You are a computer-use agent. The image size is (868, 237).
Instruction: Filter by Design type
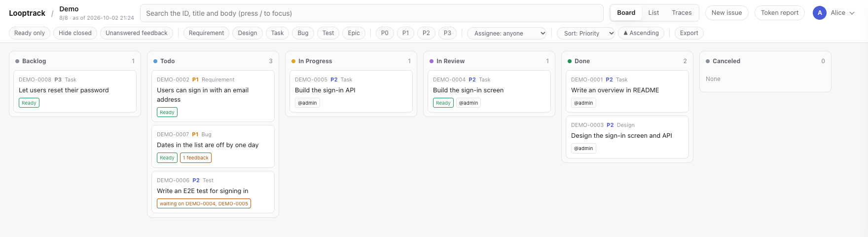click(x=248, y=33)
